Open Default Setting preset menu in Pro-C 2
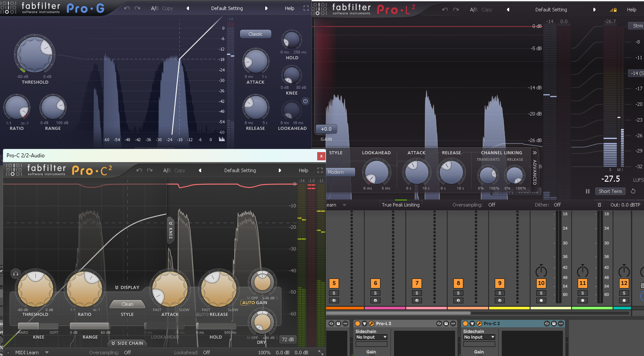Viewport: 644px width, 356px height. click(240, 170)
